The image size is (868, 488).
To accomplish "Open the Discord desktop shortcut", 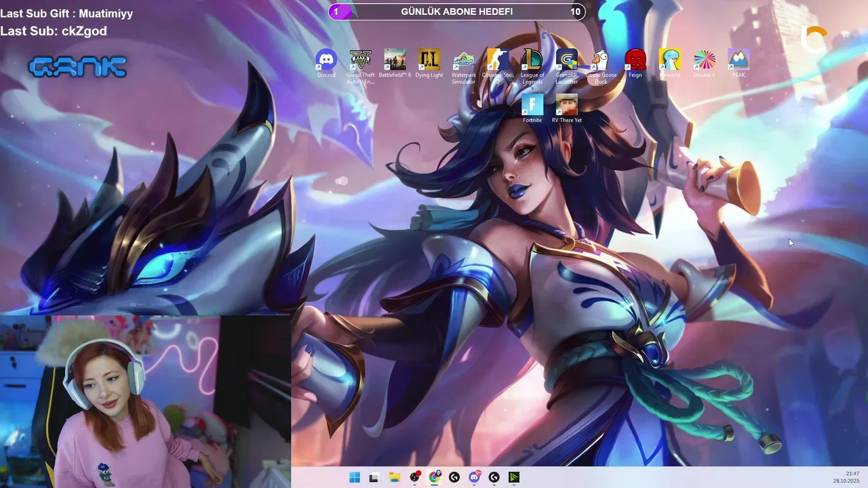I will coord(326,63).
